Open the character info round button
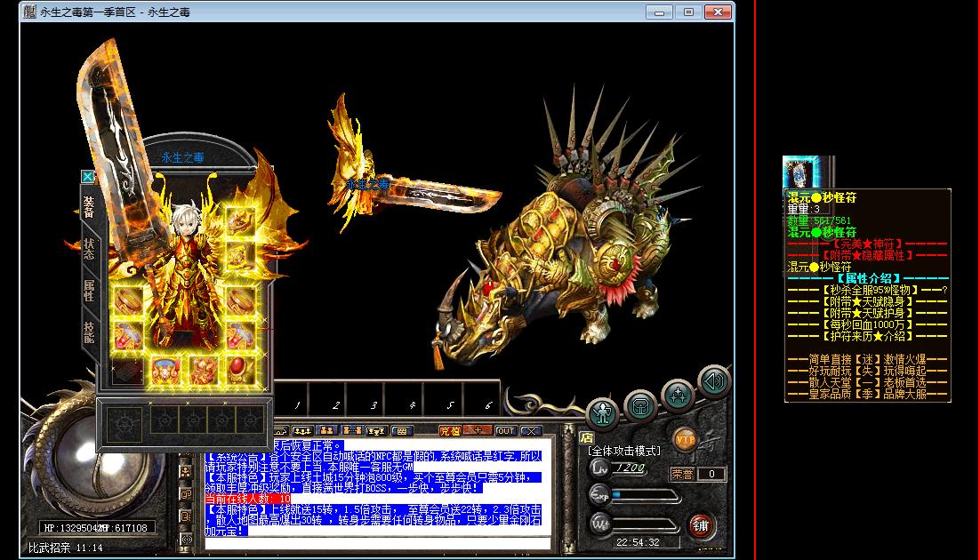 click(x=603, y=413)
